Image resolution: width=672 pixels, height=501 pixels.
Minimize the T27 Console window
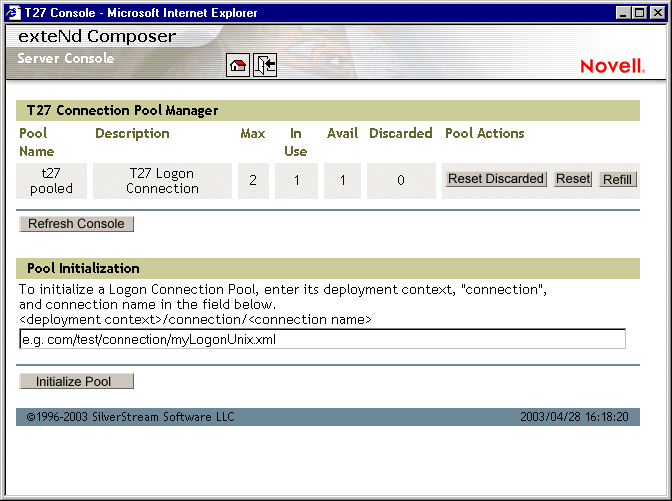point(623,13)
